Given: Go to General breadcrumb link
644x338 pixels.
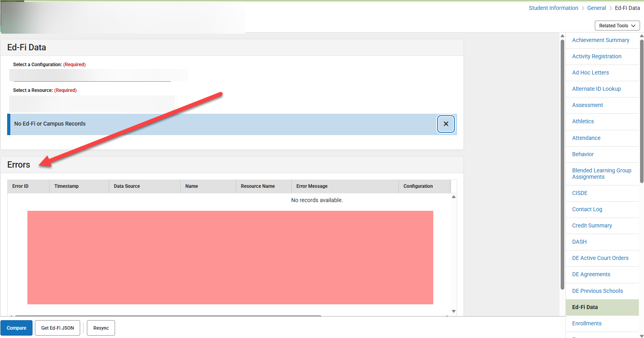Looking at the screenshot, I should (x=596, y=8).
